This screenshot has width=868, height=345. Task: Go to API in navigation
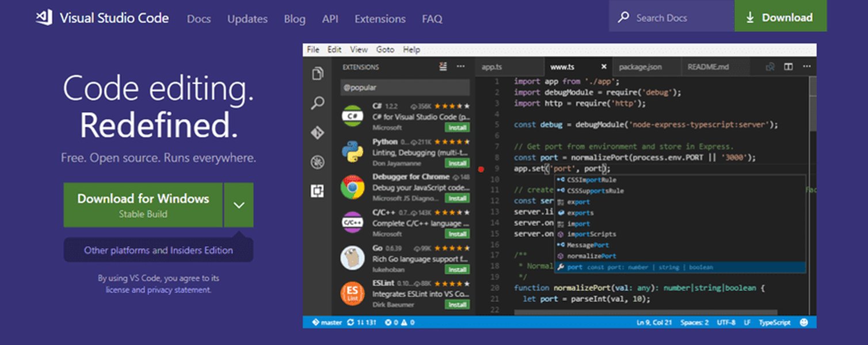click(330, 19)
